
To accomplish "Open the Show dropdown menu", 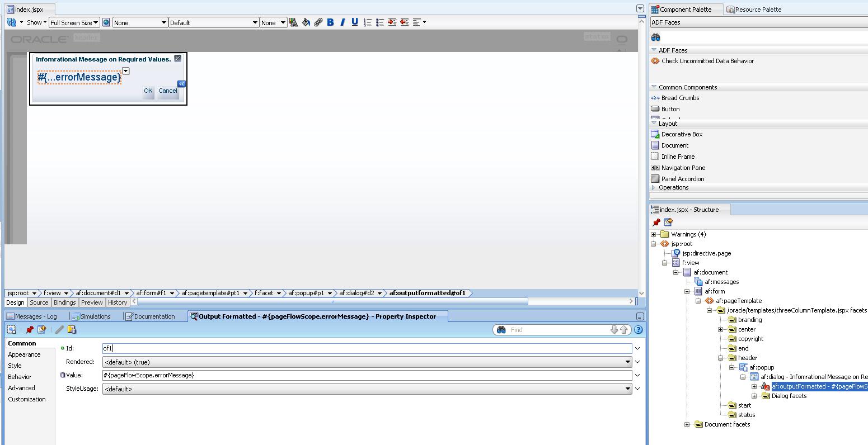I will click(x=36, y=22).
